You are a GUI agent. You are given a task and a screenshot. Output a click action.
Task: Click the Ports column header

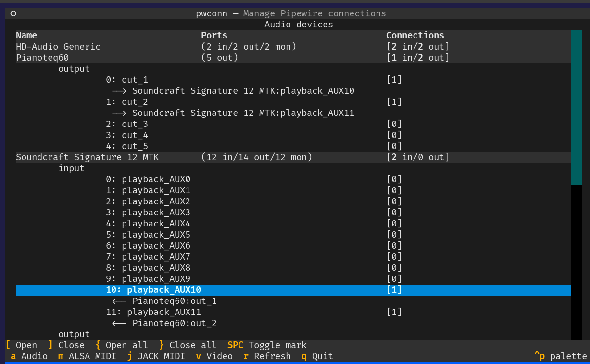(x=214, y=36)
